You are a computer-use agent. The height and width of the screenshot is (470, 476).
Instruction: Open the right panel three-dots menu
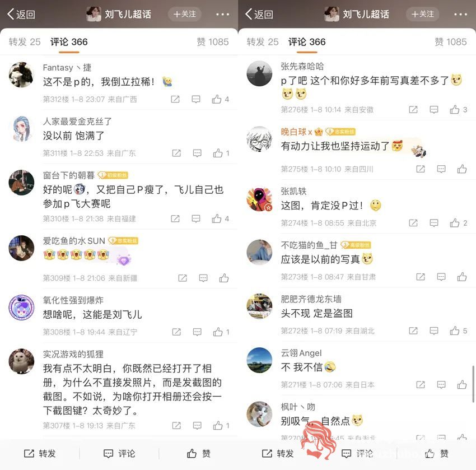460,14
